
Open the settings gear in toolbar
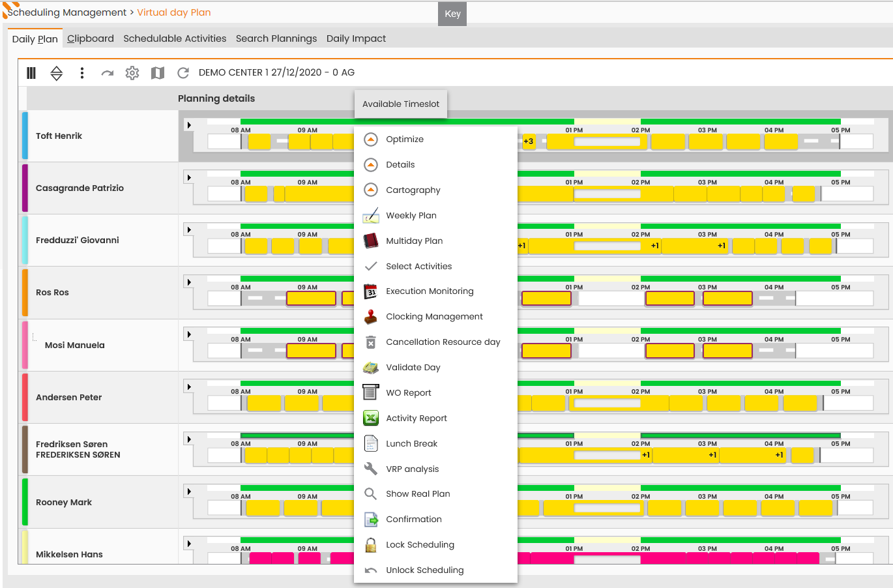[x=132, y=73]
